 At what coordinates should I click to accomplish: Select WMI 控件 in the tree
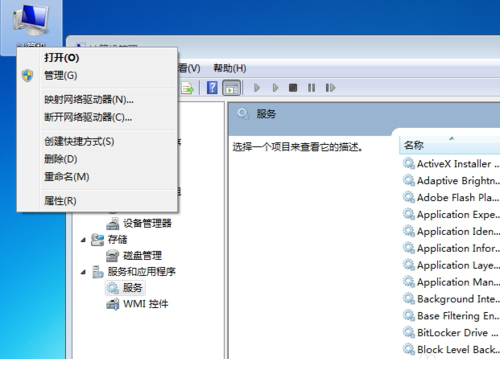click(146, 304)
